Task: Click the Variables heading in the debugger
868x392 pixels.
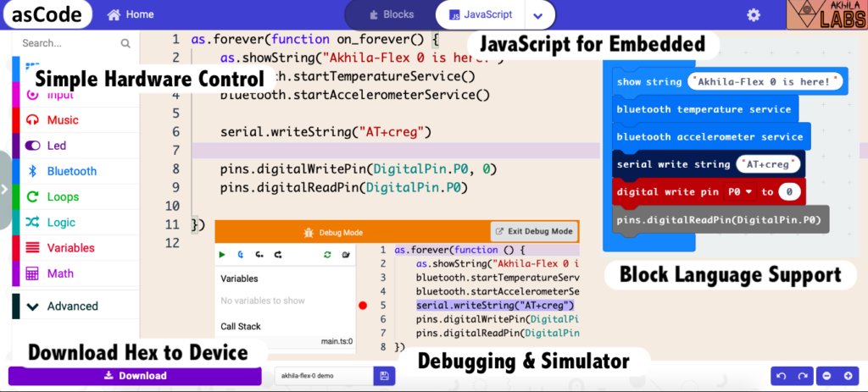Action: (x=239, y=279)
